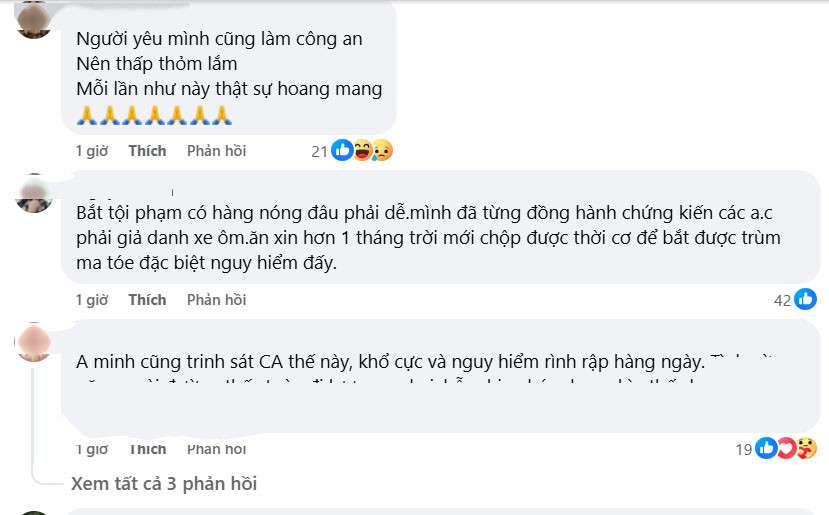
Task: Open profile avatar of 'A mình cũng trinh sát' commenter
Action: pos(35,342)
